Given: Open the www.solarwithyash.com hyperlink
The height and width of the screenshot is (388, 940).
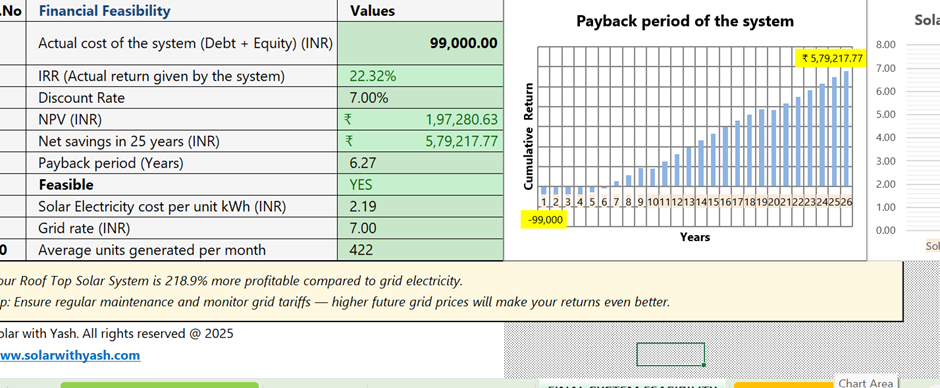Looking at the screenshot, I should pos(70,355).
